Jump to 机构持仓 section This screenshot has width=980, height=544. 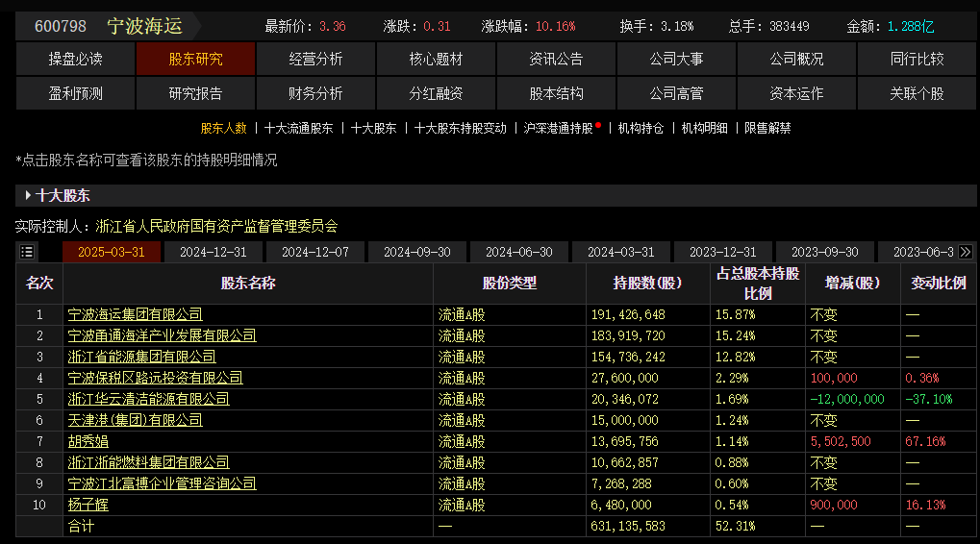tap(641, 128)
